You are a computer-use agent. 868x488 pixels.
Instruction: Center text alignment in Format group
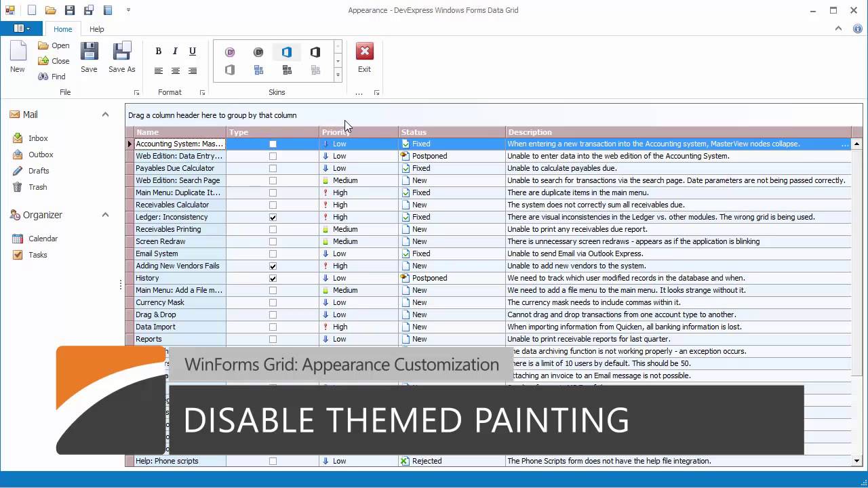[x=175, y=70]
